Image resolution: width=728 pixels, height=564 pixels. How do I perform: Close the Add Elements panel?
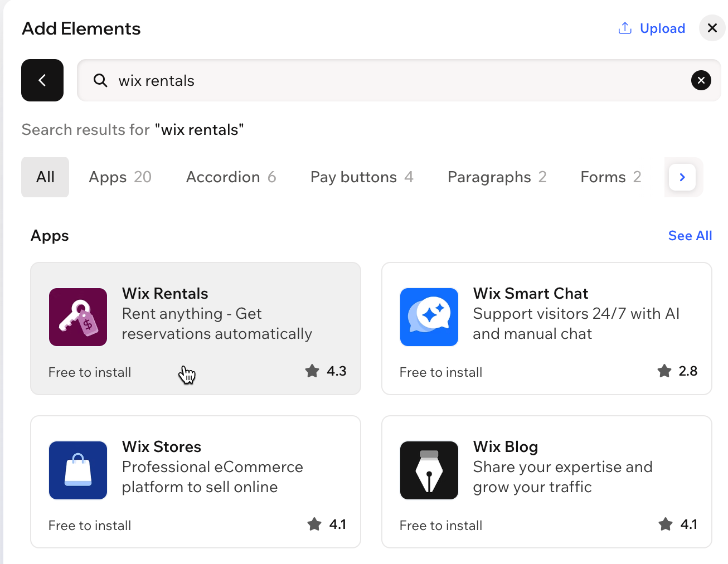pyautogui.click(x=712, y=28)
